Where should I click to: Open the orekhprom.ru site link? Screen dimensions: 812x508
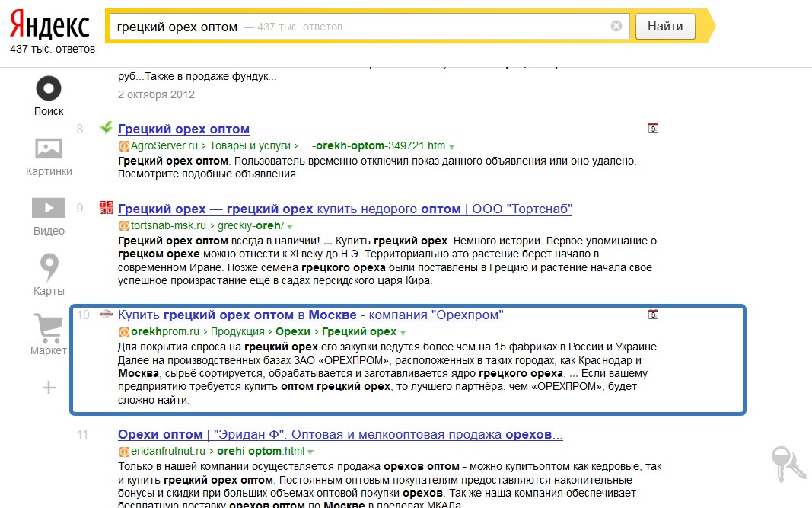tap(164, 331)
